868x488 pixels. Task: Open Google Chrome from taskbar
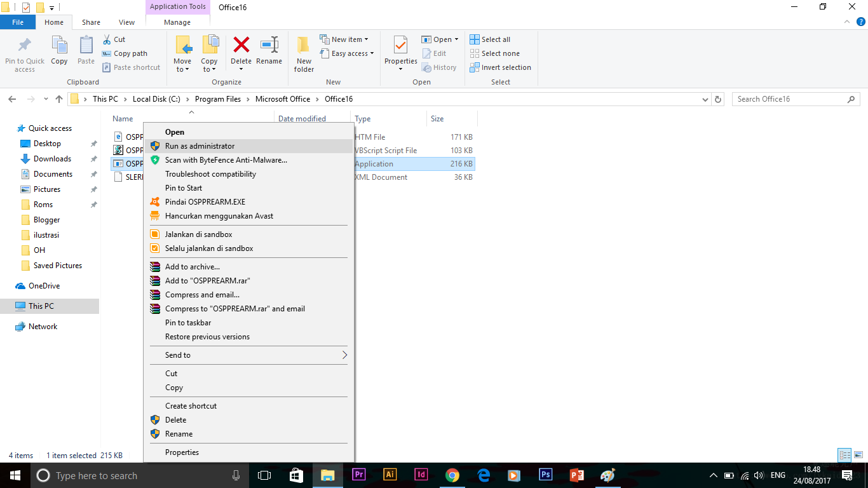452,475
